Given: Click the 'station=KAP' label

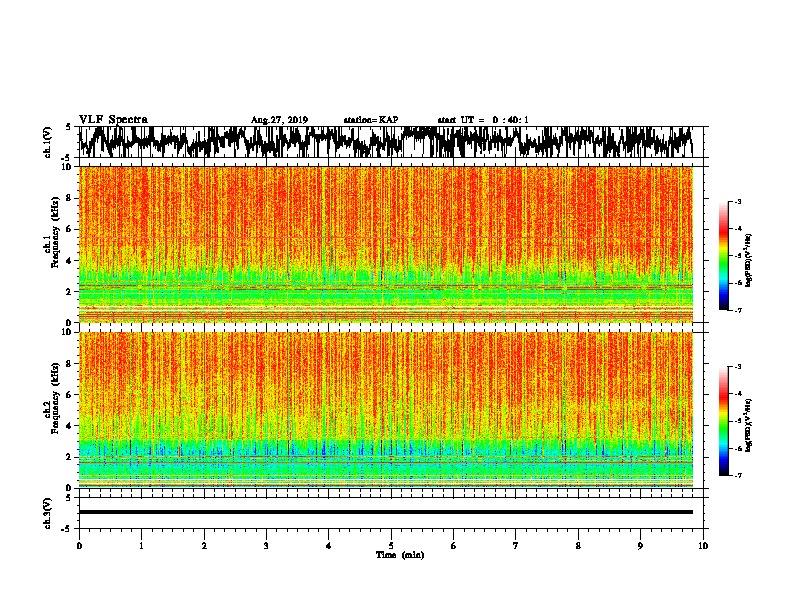Looking at the screenshot, I should pos(371,120).
